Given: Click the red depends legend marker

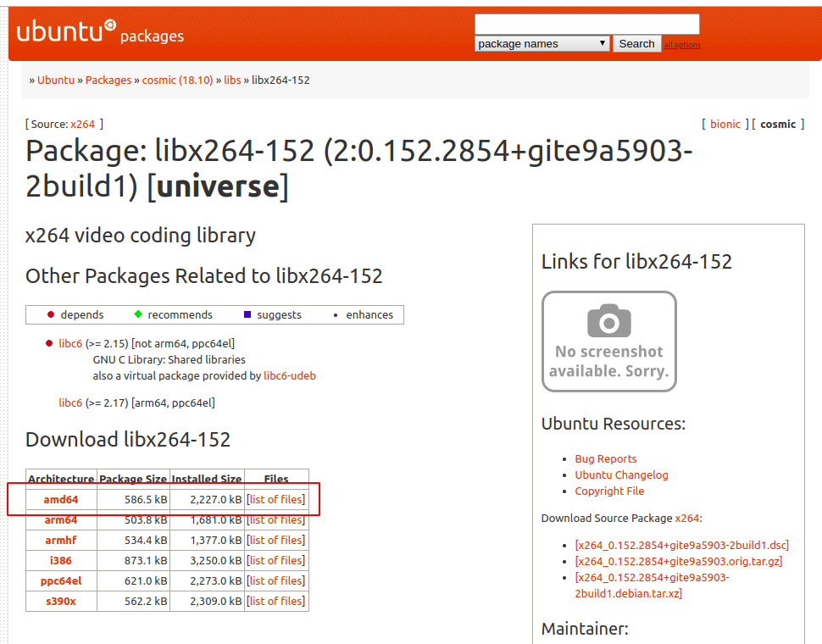Looking at the screenshot, I should coord(51,315).
